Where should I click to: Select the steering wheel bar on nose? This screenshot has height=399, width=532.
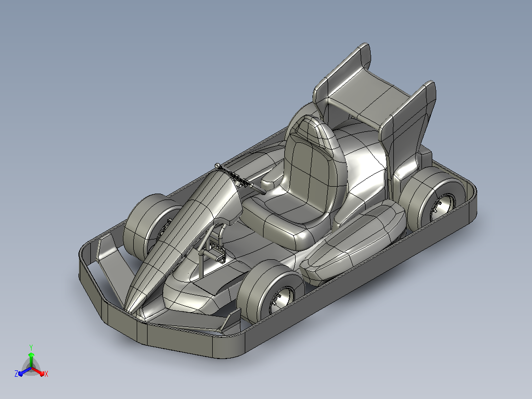click(240, 179)
